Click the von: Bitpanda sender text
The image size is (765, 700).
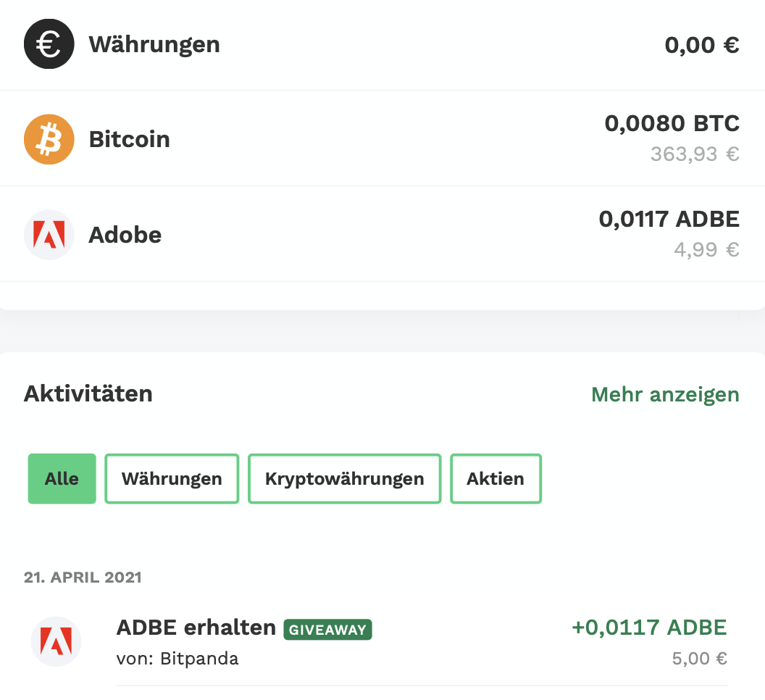click(177, 659)
